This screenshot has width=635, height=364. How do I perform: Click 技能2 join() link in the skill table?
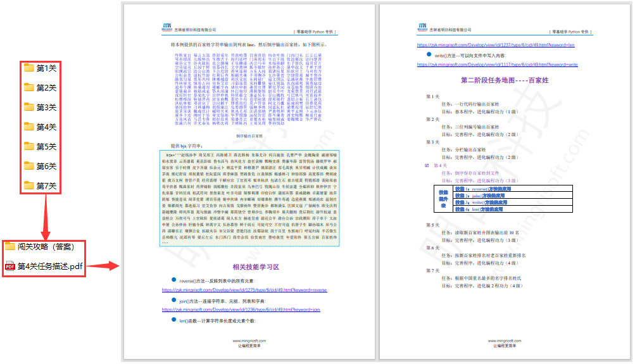[479, 196]
